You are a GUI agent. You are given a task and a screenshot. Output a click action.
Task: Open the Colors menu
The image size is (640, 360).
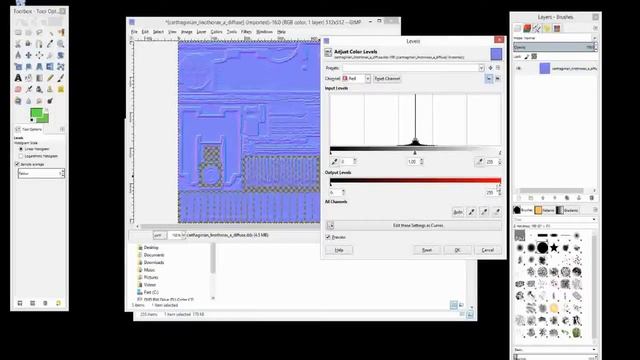tap(216, 32)
